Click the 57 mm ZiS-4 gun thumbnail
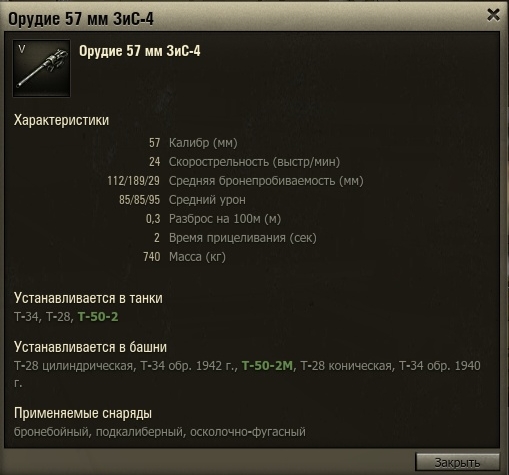 tap(42, 68)
